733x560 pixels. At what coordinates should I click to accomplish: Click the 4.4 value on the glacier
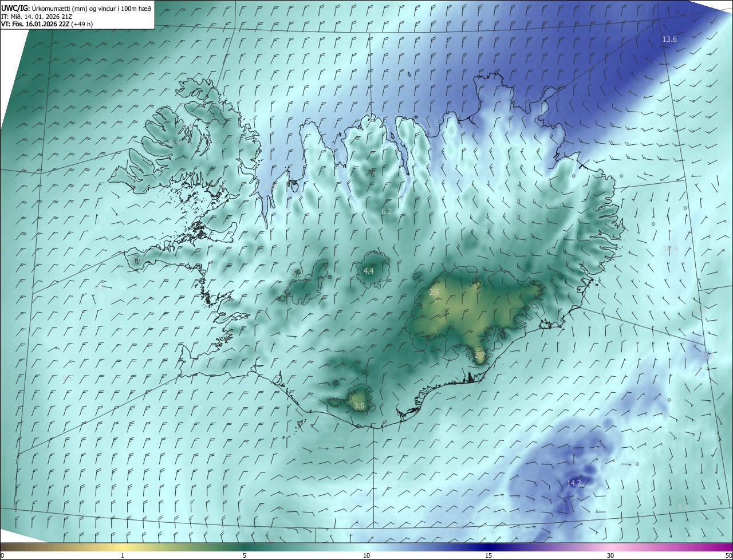[x=369, y=271]
